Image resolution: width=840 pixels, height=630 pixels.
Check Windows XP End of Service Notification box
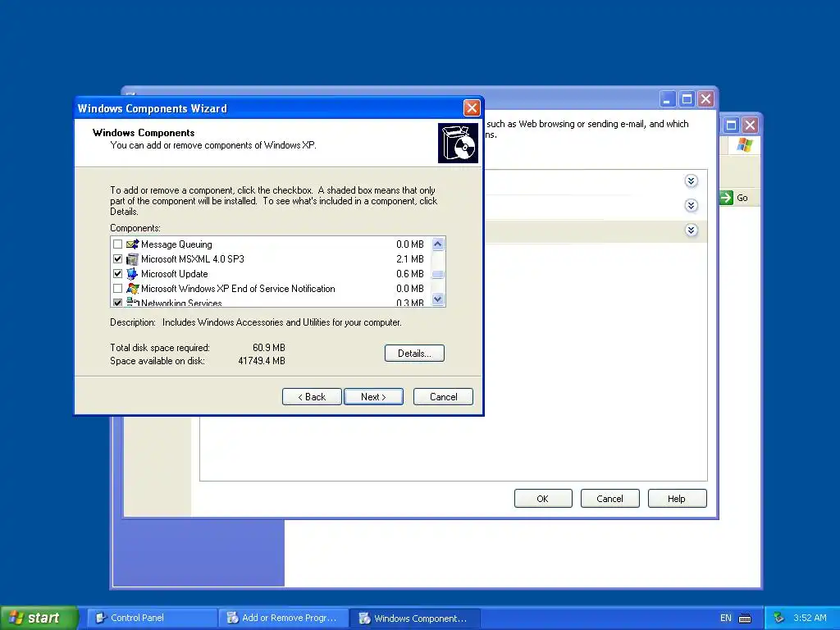click(x=118, y=289)
